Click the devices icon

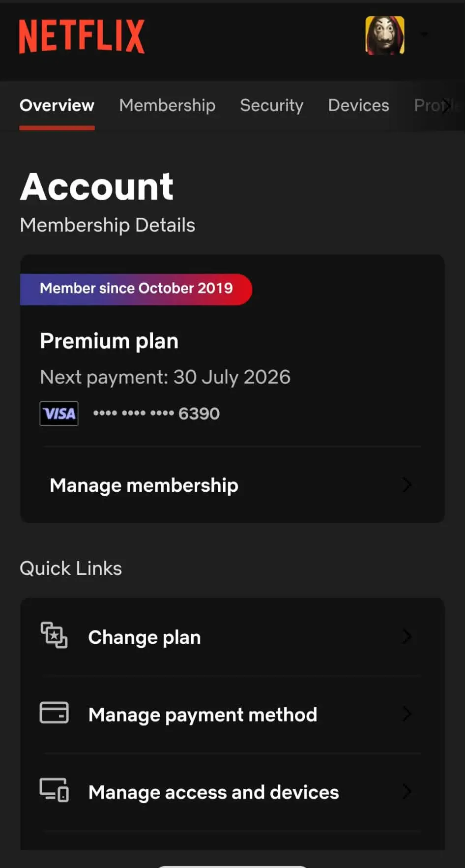(x=54, y=790)
